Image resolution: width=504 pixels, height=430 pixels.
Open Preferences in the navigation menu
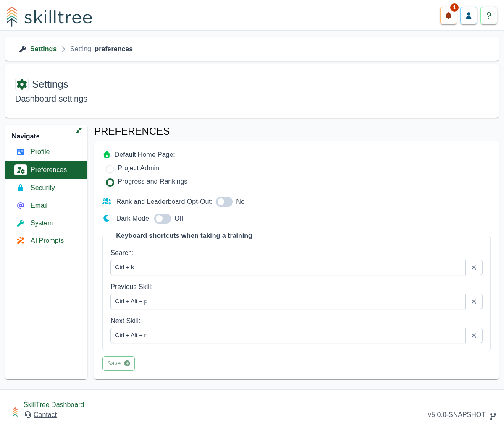[x=46, y=170]
